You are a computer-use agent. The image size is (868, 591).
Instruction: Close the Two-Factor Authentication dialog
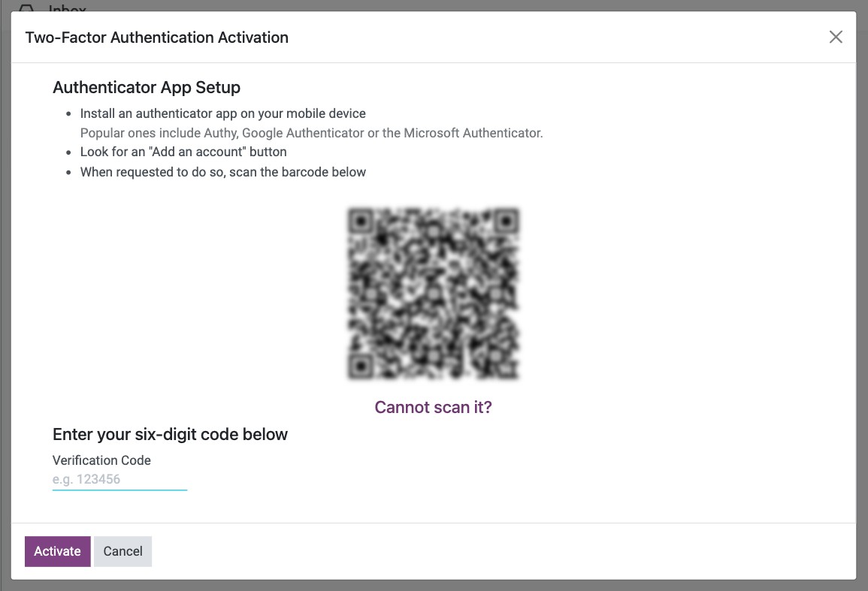click(836, 37)
